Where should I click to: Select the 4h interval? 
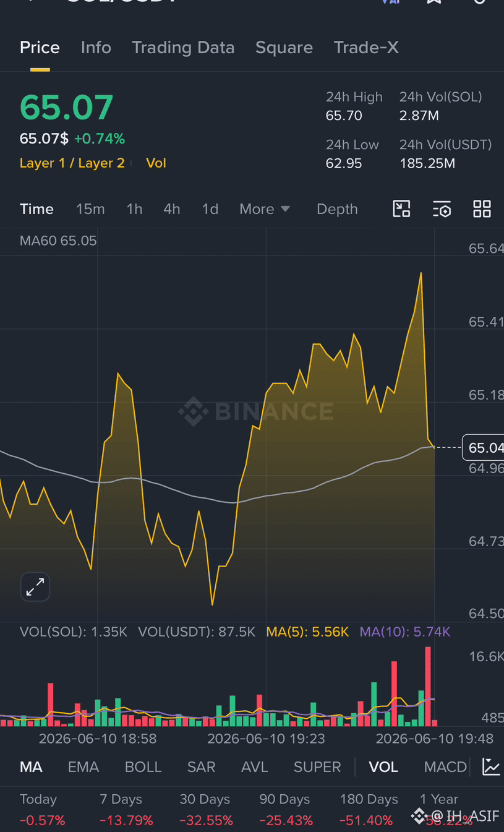(172, 209)
